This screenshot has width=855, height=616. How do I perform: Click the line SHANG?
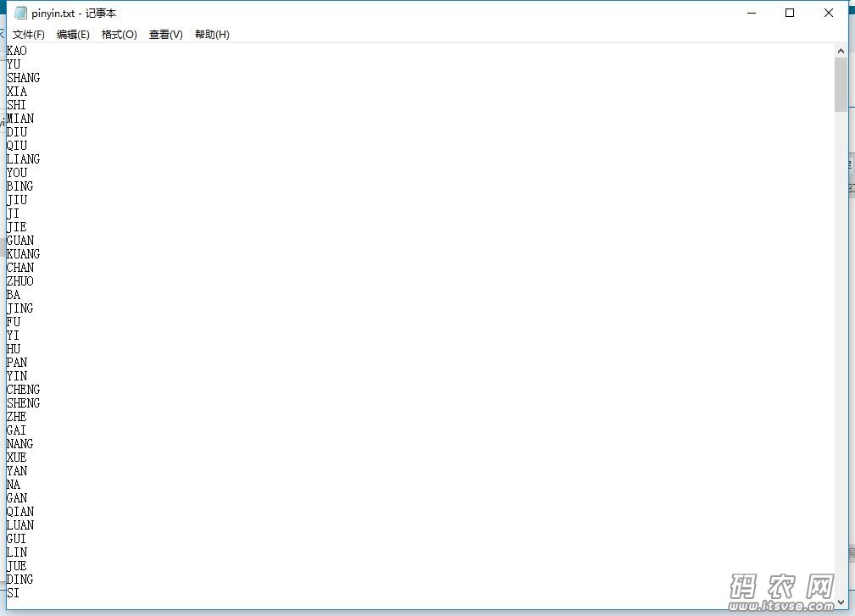(23, 78)
